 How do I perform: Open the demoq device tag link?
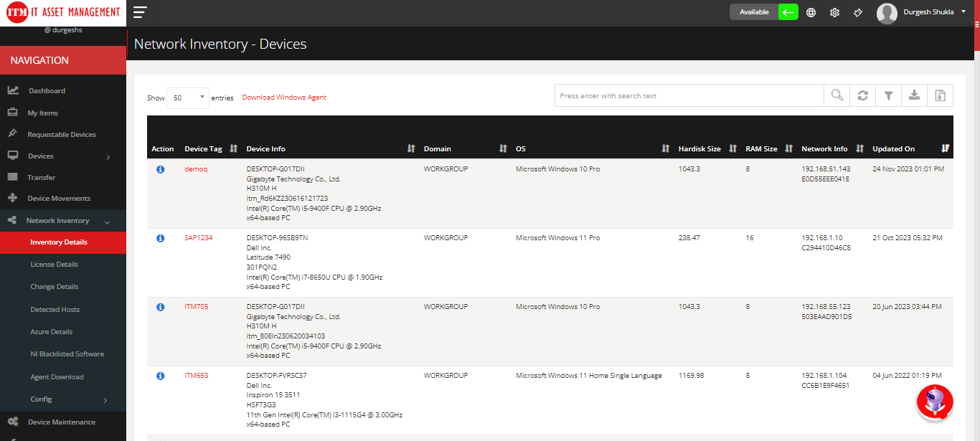point(196,169)
